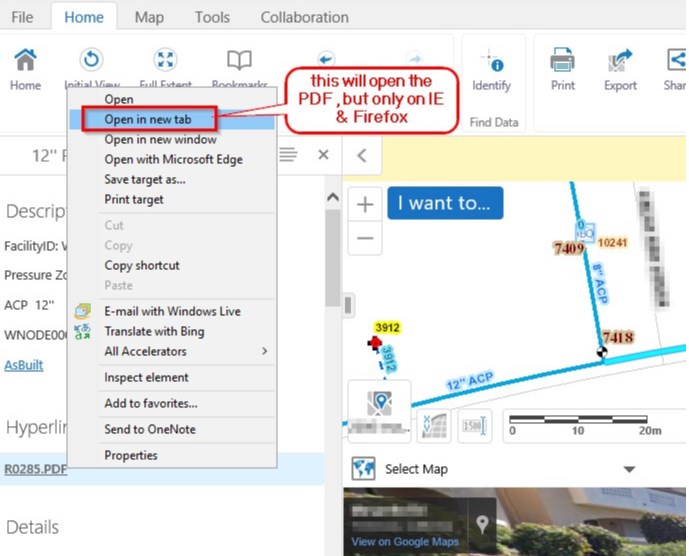689x556 pixels.
Task: Click the Street View location pin
Action: (482, 524)
